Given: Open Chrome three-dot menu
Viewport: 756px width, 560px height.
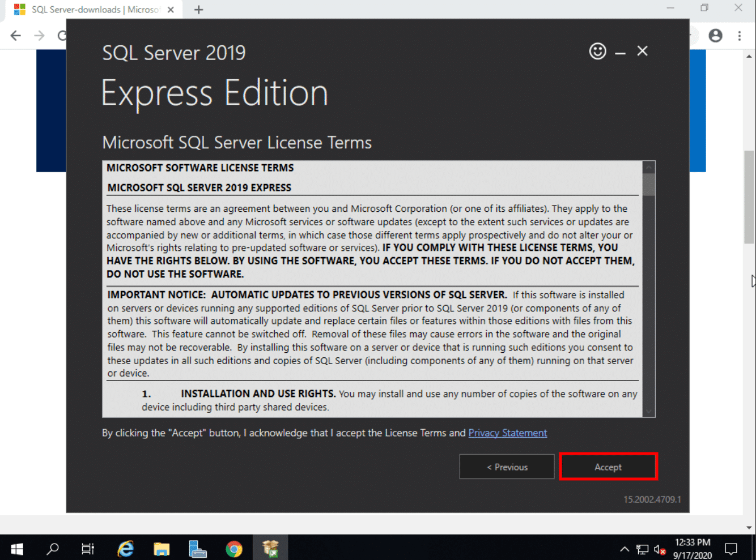Looking at the screenshot, I should [740, 36].
